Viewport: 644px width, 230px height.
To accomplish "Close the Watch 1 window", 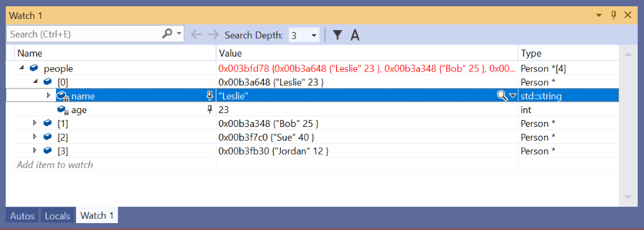I will (x=628, y=16).
